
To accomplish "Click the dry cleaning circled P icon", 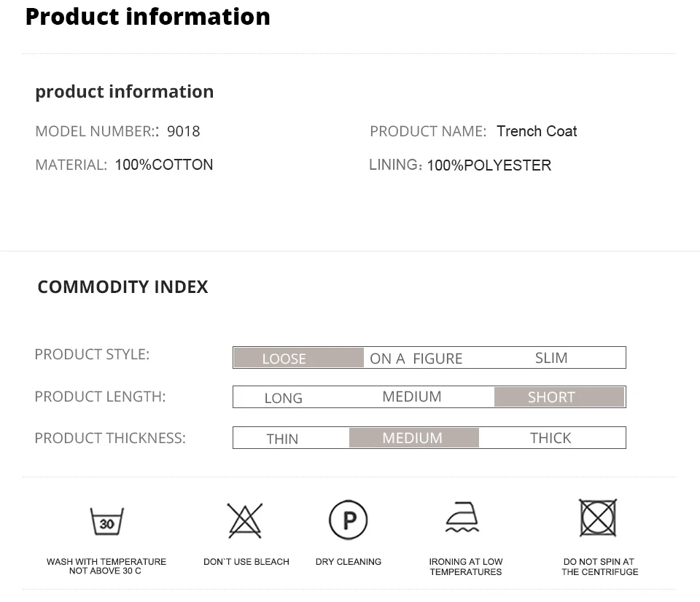I will click(348, 520).
